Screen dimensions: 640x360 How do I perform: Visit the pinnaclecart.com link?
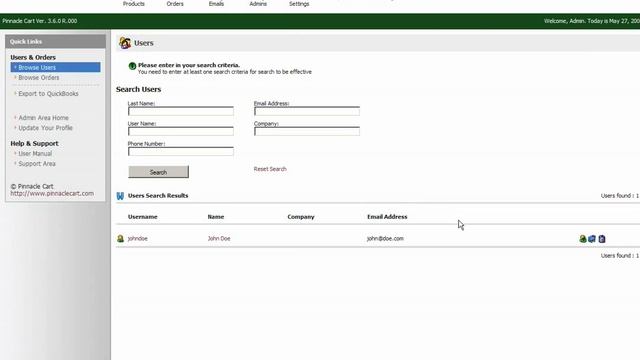[52, 193]
